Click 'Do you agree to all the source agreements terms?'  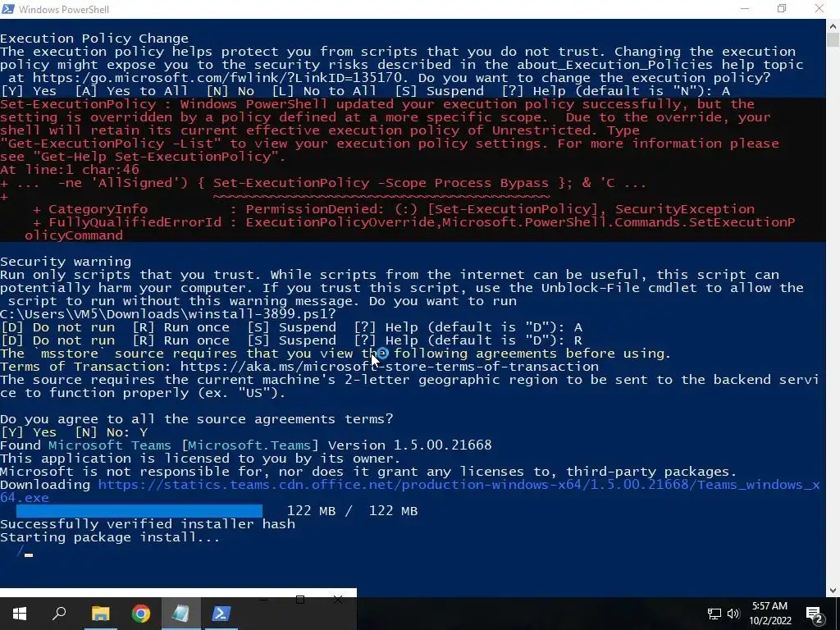(x=197, y=419)
